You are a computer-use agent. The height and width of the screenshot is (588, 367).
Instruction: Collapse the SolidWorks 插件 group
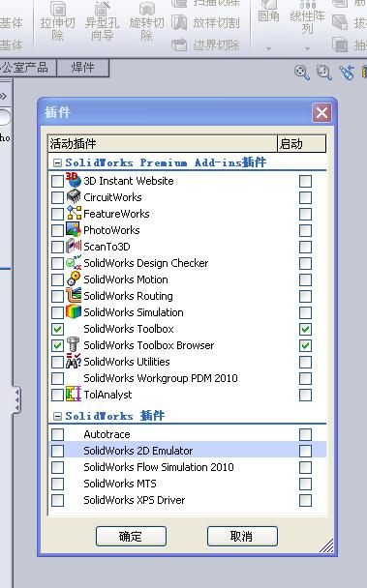coord(57,416)
